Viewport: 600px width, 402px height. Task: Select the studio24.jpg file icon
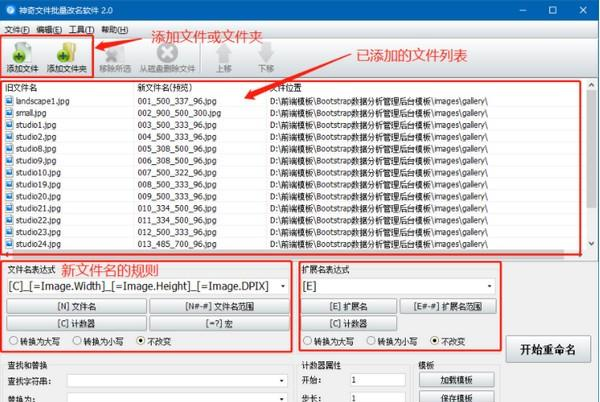(x=9, y=244)
